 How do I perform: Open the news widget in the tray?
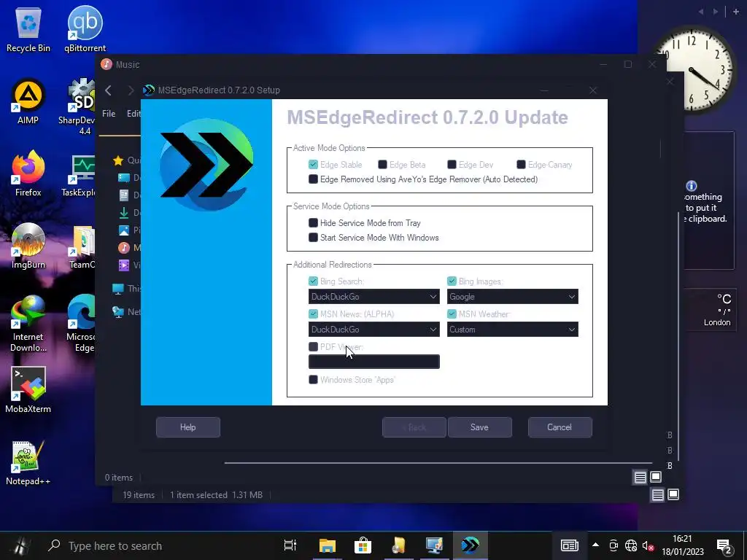tap(569, 545)
